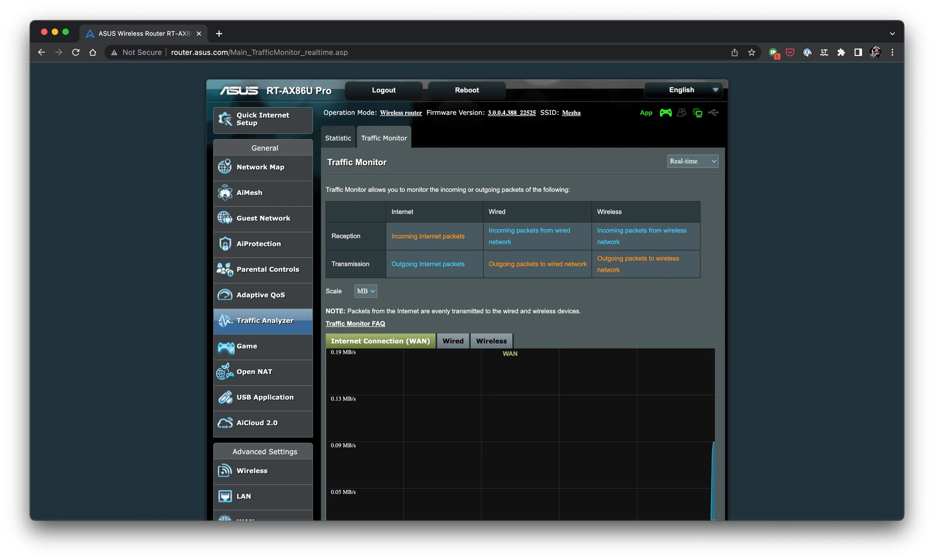This screenshot has width=934, height=560.
Task: Click the AiCloud 2.0 cloud icon
Action: point(225,423)
